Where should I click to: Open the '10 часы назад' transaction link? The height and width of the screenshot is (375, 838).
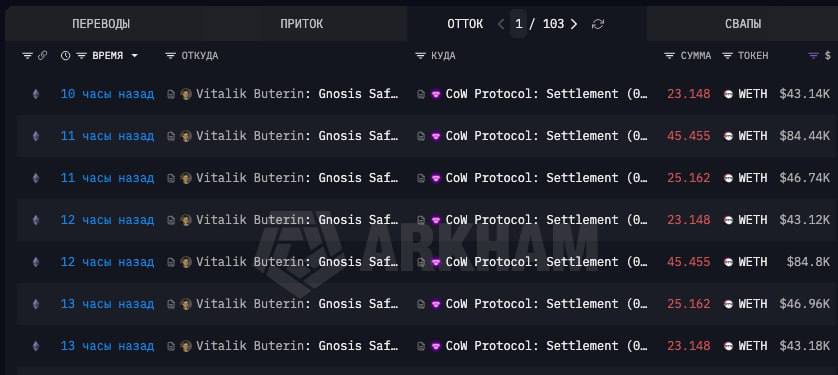107,94
